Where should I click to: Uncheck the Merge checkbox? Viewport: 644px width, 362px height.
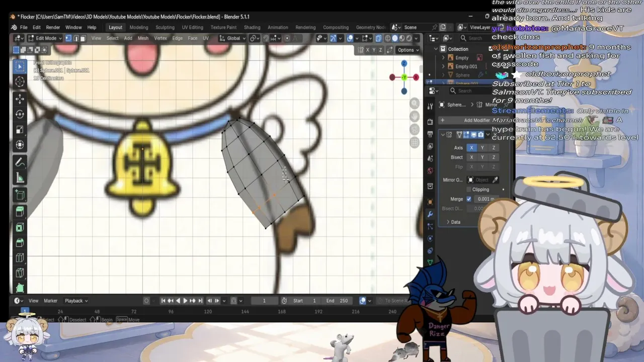tap(469, 199)
